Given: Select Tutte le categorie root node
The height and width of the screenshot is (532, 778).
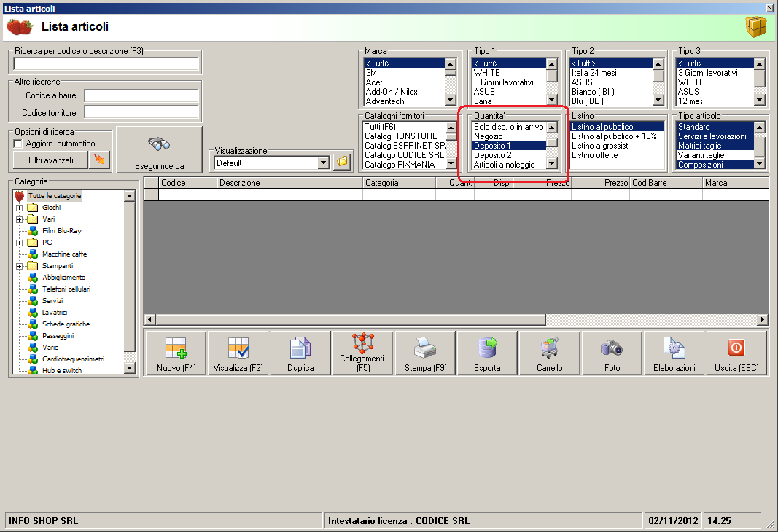Looking at the screenshot, I should coord(54,196).
